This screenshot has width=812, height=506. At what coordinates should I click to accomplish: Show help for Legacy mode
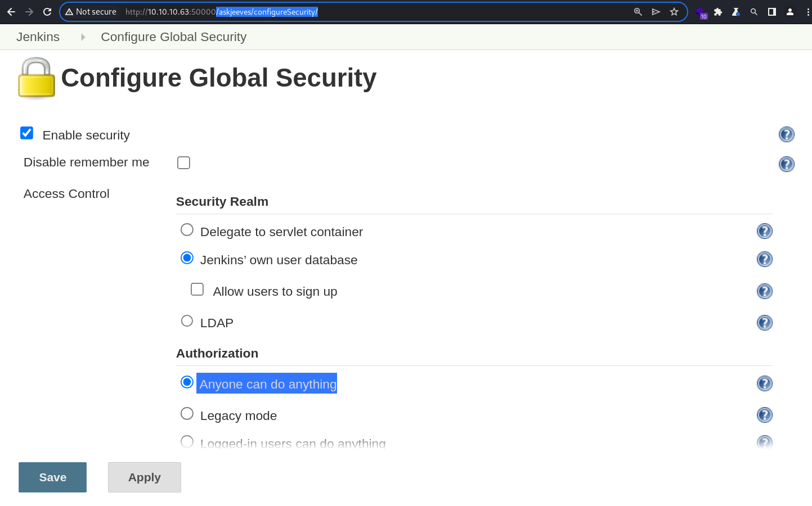point(764,415)
